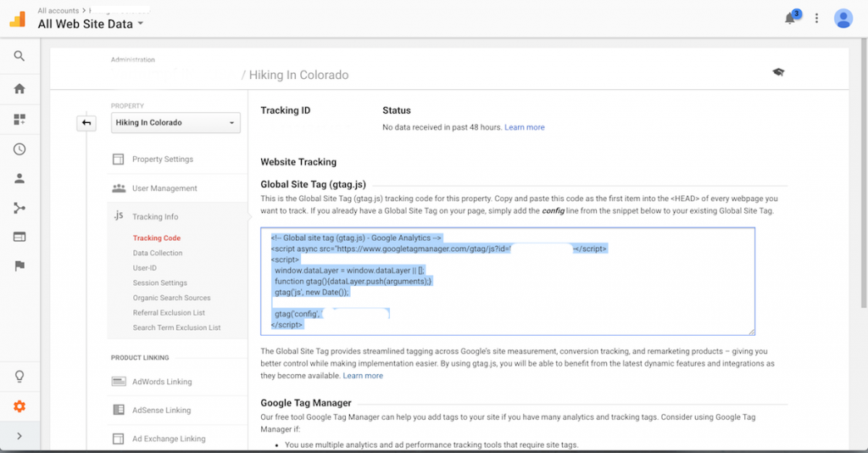Viewport: 868px width, 453px height.
Task: Open All Web Site Data view selector
Action: click(x=90, y=24)
